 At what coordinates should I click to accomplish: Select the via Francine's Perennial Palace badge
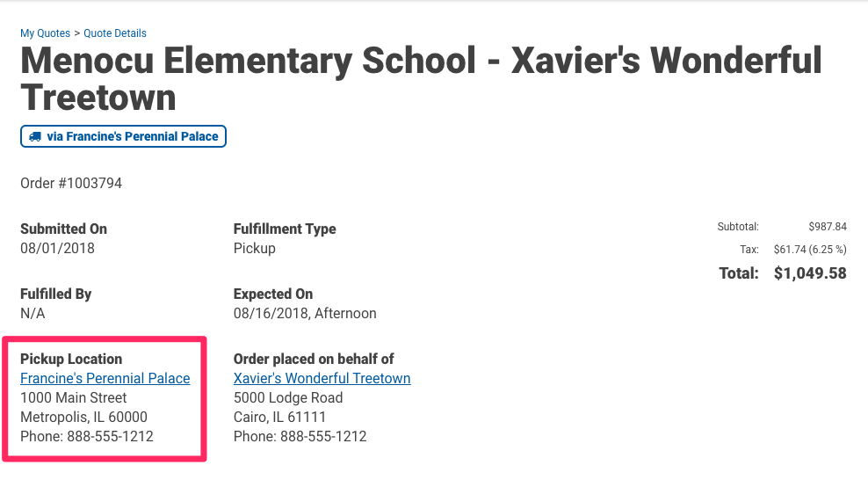[x=124, y=136]
